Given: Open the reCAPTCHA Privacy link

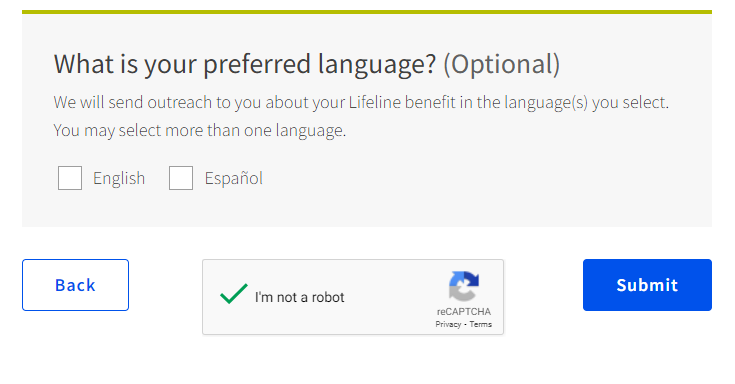Looking at the screenshot, I should 448,324.
